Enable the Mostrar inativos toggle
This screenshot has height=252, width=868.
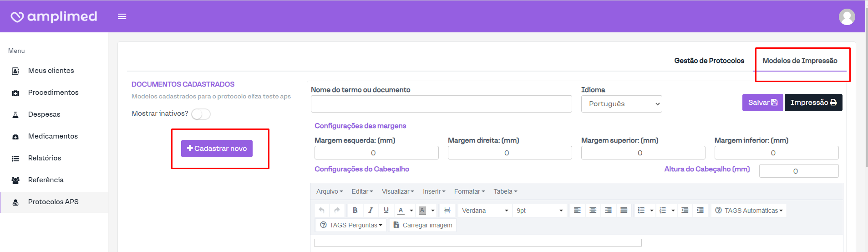click(x=201, y=114)
